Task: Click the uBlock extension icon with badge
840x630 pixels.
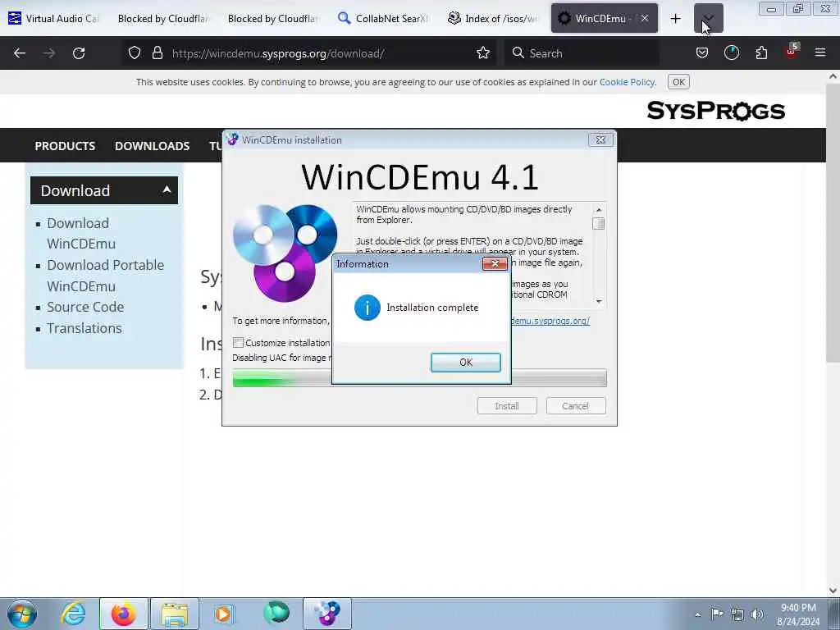Action: [x=792, y=52]
